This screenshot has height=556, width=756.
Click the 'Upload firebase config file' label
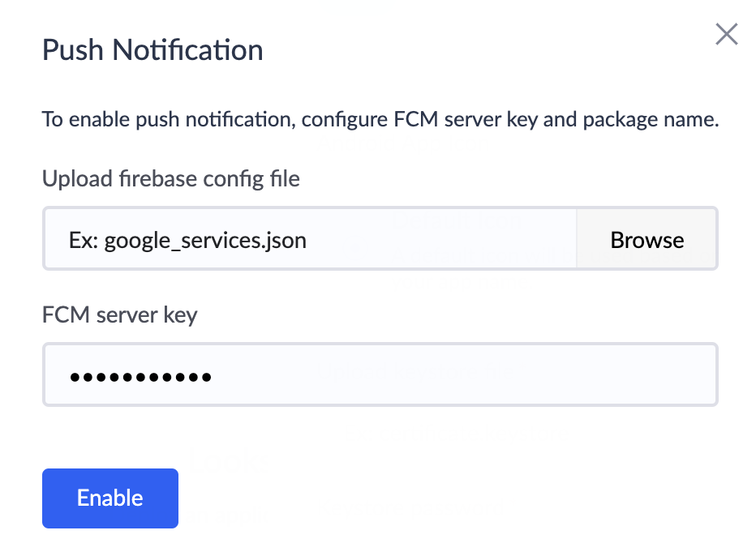[x=171, y=178]
